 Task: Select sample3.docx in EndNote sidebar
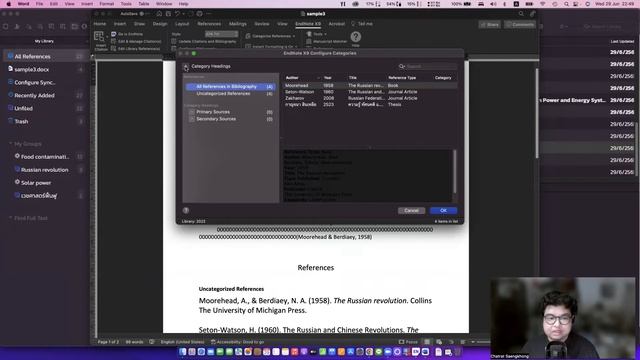(x=45, y=69)
